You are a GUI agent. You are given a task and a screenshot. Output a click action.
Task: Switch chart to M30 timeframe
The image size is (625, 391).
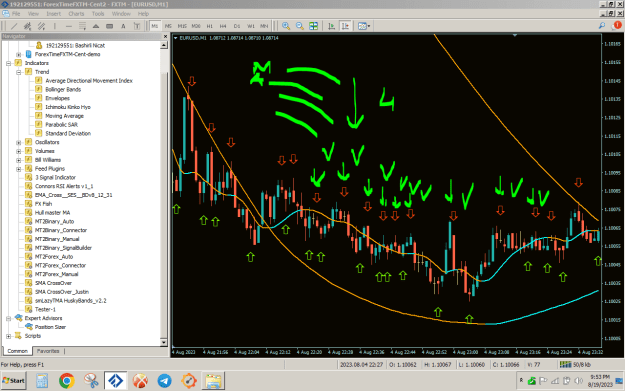pos(196,26)
